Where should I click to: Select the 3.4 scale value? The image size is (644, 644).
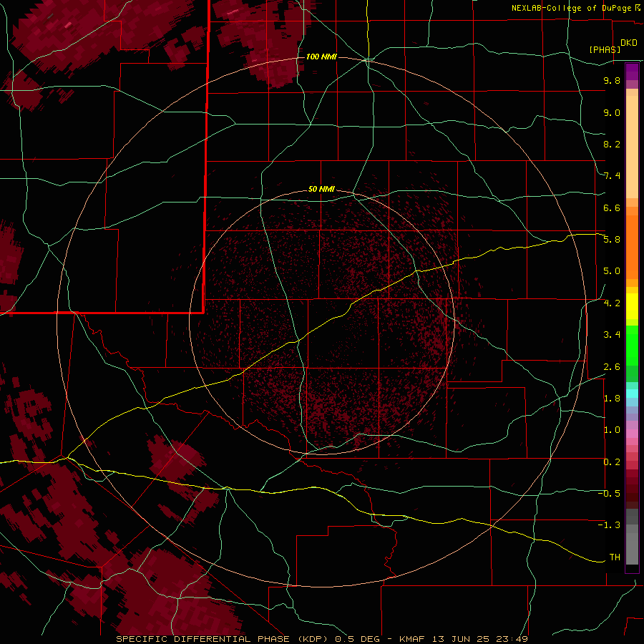coord(612,335)
